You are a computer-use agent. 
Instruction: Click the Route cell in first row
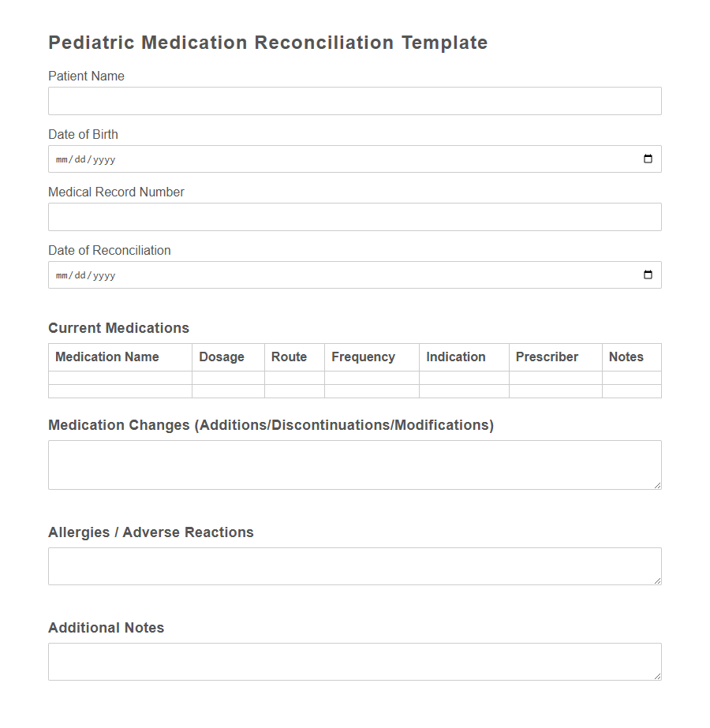pos(293,379)
